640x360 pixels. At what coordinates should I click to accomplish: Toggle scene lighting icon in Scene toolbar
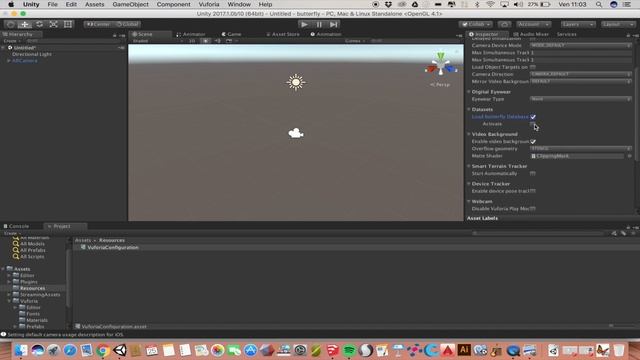pos(206,41)
